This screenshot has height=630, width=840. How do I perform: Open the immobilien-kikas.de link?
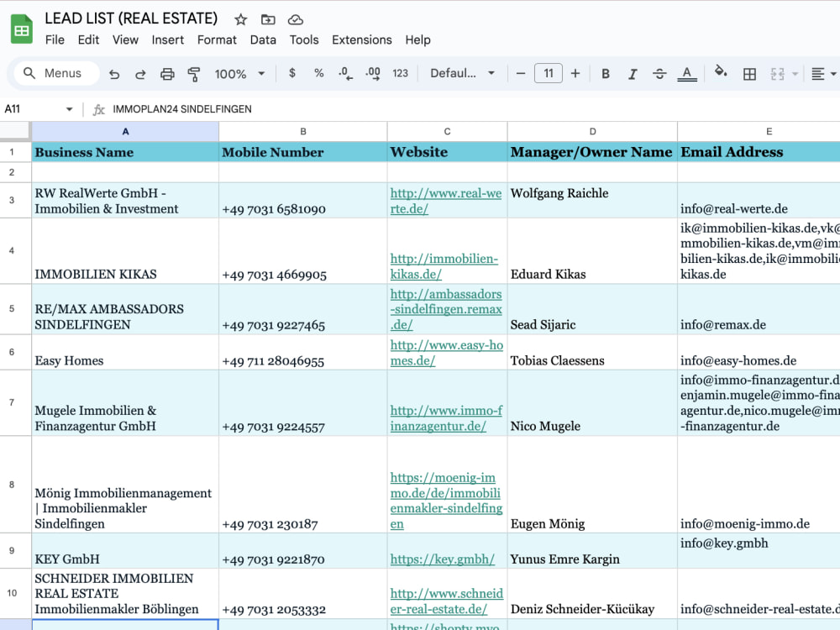444,266
